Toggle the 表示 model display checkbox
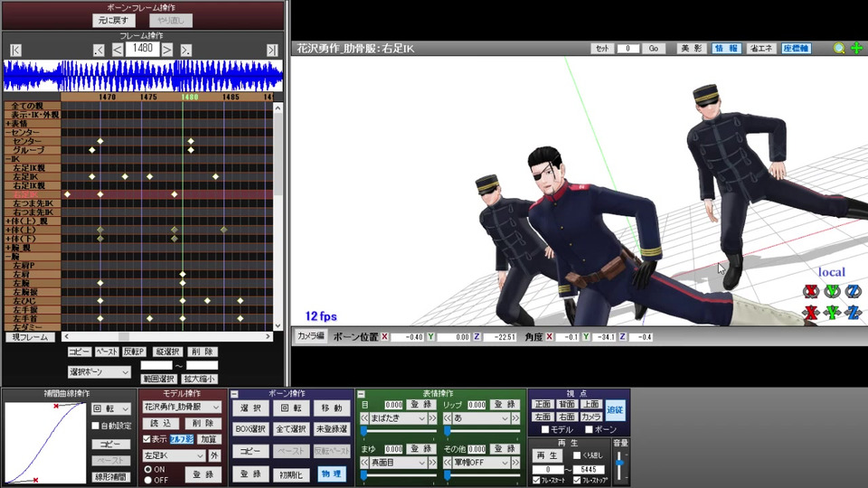This screenshot has height=488, width=868. tap(146, 439)
